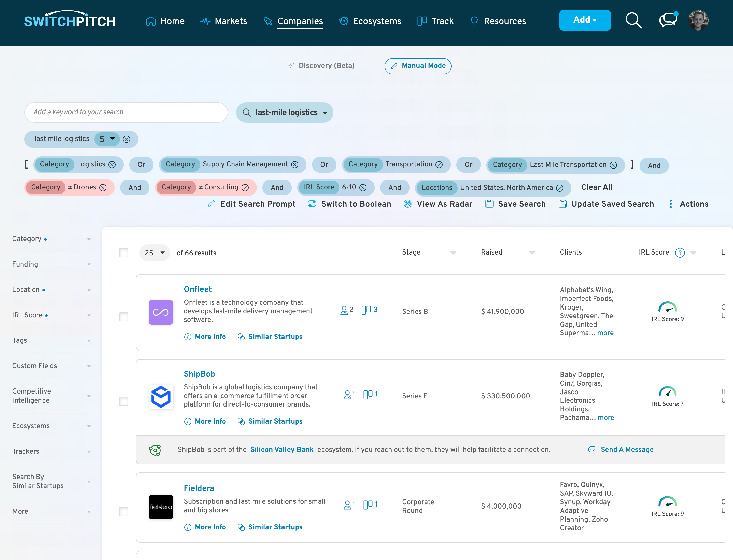Open the last-mile logistics saved search dropdown
733x560 pixels.
[285, 113]
